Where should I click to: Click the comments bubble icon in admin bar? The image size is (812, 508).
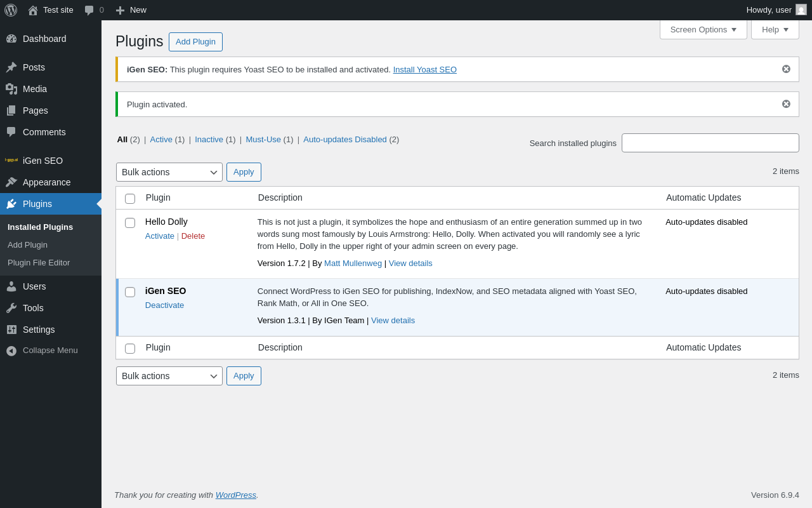tap(89, 10)
